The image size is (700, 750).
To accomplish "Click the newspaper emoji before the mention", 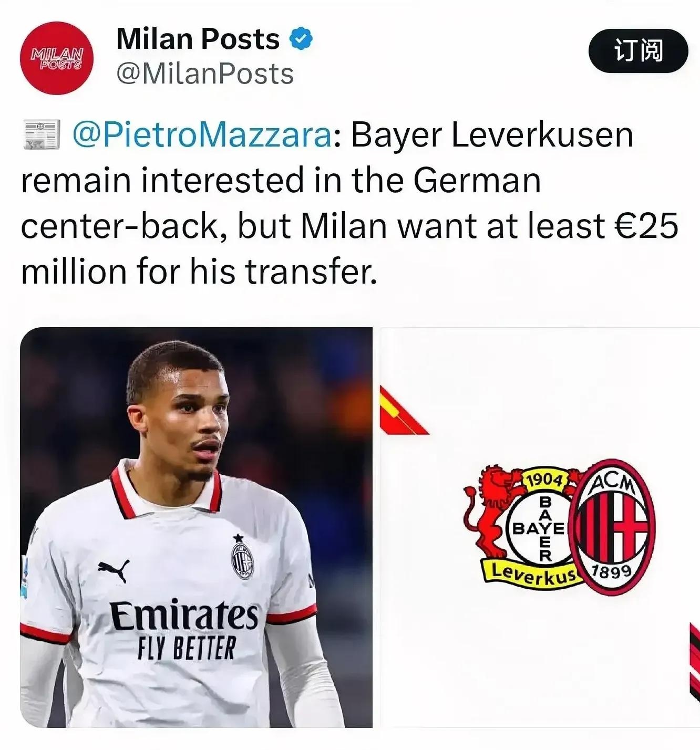I will click(x=41, y=135).
